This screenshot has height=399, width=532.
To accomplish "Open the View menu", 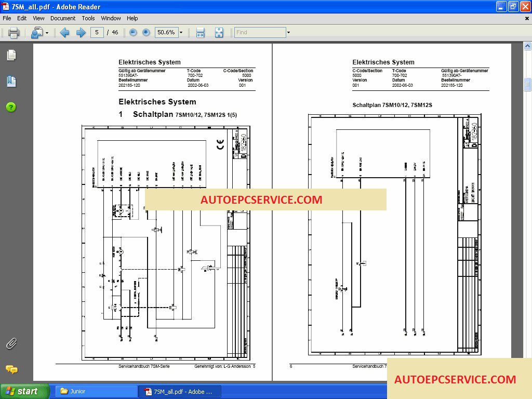I will pyautogui.click(x=38, y=18).
